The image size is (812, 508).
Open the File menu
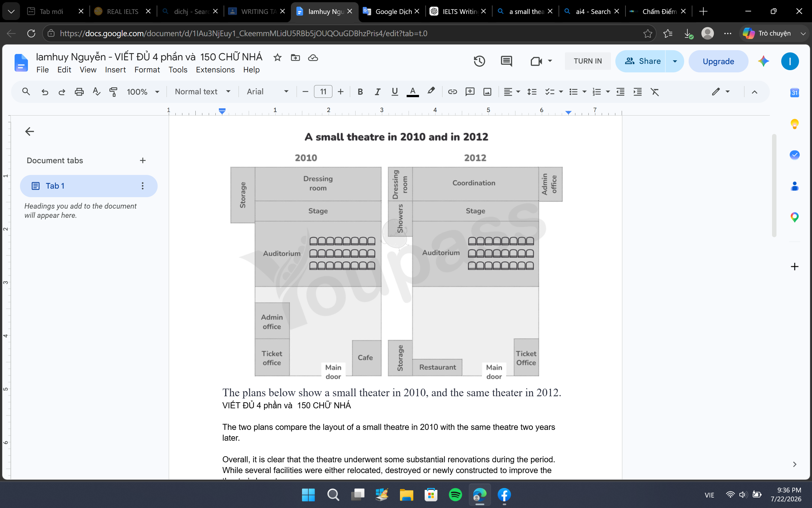coord(43,70)
